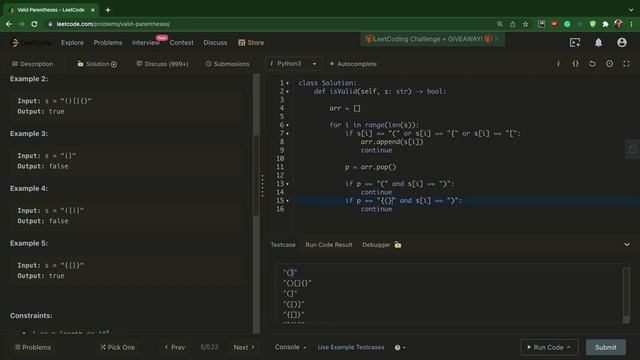Open Problems in top navbar
Image resolution: width=640 pixels, height=360 pixels.
pos(108,42)
